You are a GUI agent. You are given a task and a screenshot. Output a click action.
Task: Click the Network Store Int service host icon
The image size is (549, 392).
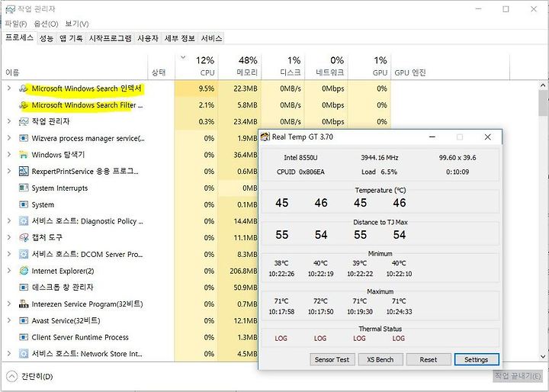tap(24, 354)
